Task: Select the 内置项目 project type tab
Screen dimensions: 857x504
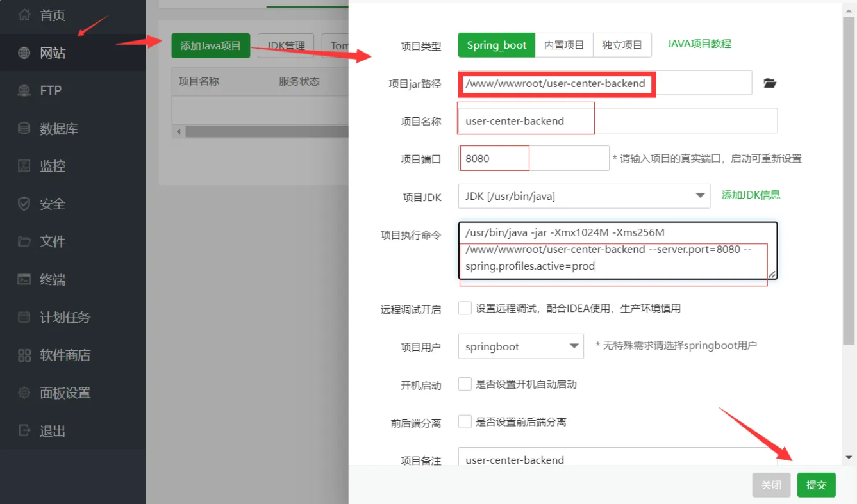Action: point(564,45)
